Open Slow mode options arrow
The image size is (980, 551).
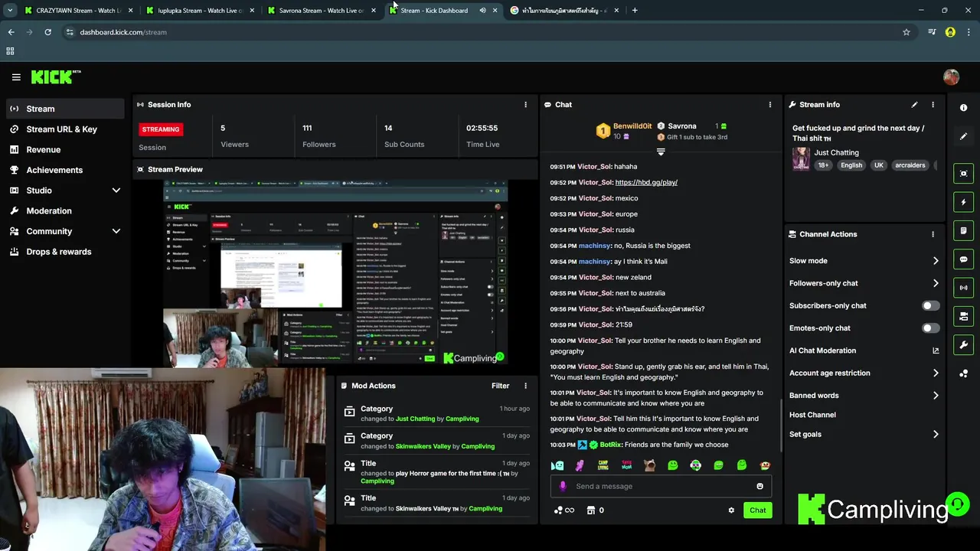(x=936, y=261)
